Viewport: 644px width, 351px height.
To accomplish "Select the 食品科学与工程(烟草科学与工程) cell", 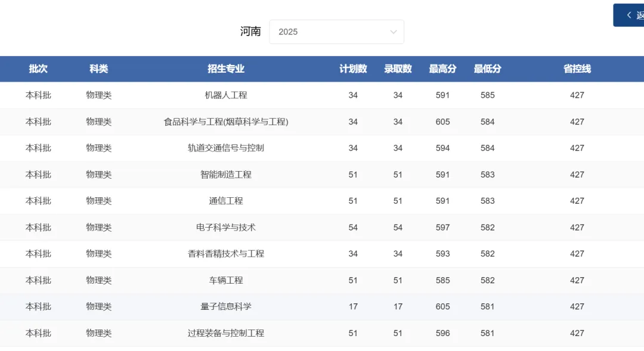I will (226, 122).
